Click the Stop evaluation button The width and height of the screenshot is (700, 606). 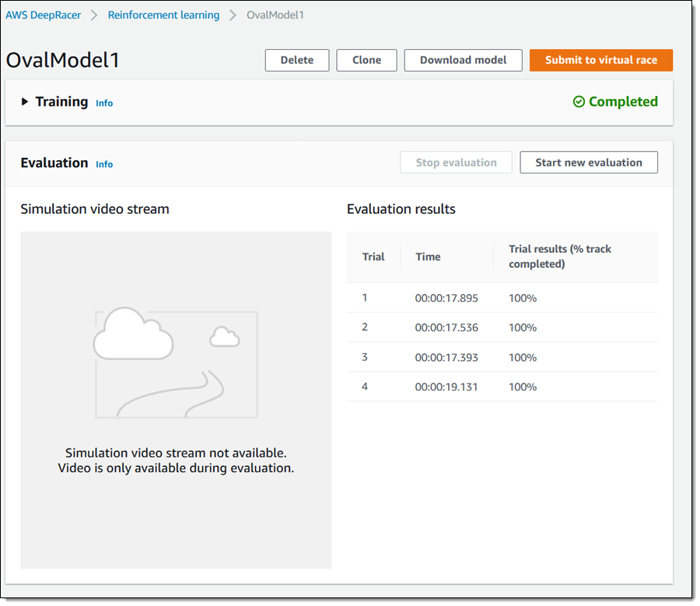click(x=456, y=163)
